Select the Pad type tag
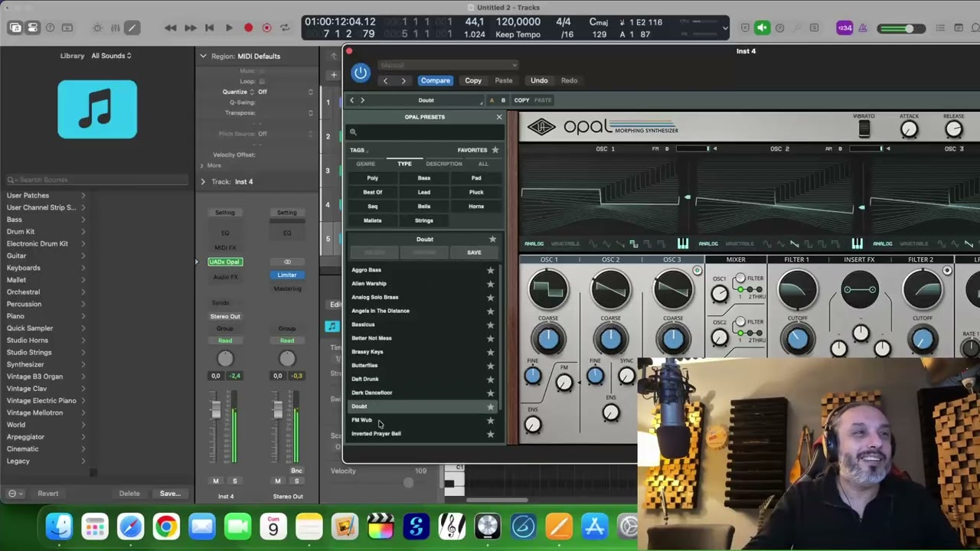The width and height of the screenshot is (980, 551). [476, 178]
